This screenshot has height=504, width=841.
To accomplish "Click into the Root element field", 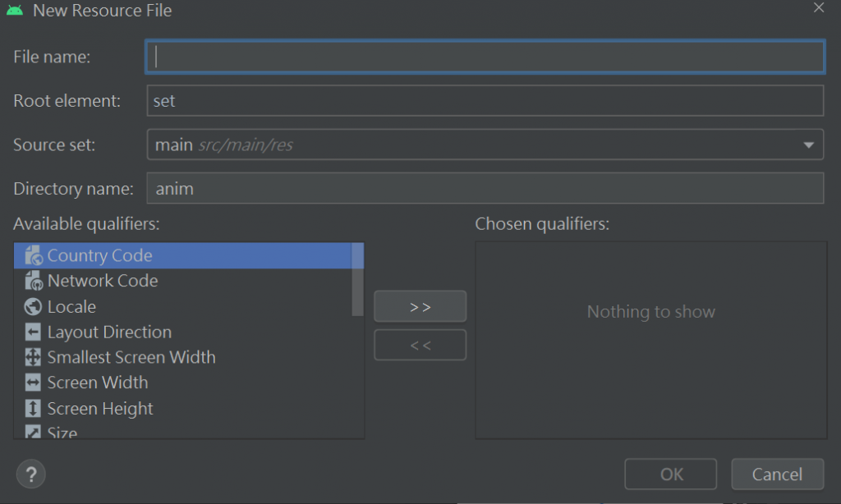I will 485,101.
